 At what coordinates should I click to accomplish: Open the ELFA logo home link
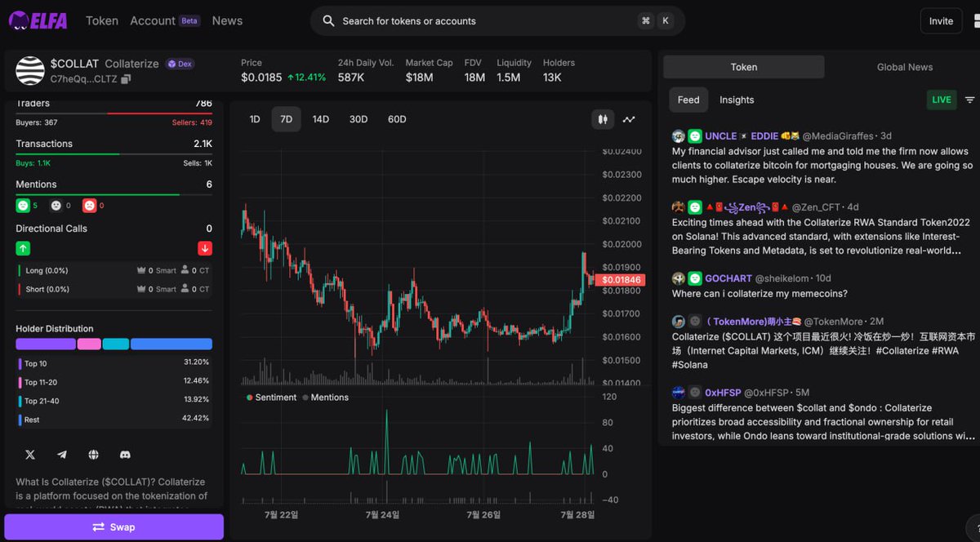coord(38,20)
